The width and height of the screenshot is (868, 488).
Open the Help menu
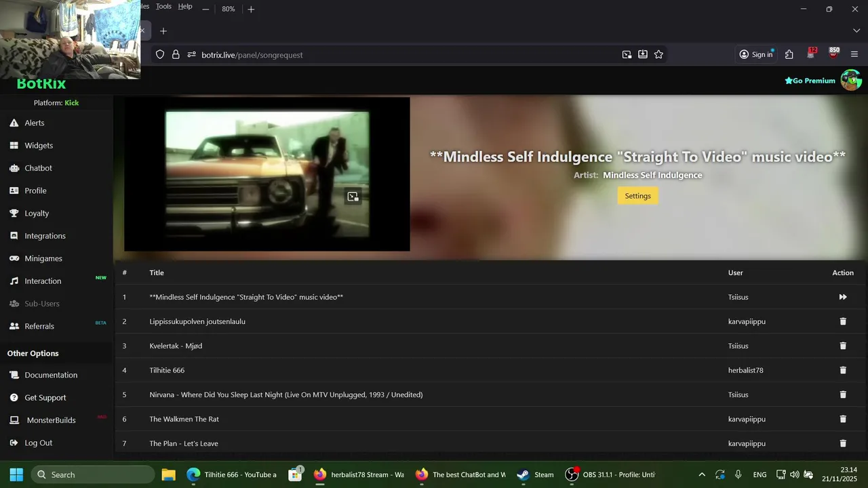[x=185, y=6]
